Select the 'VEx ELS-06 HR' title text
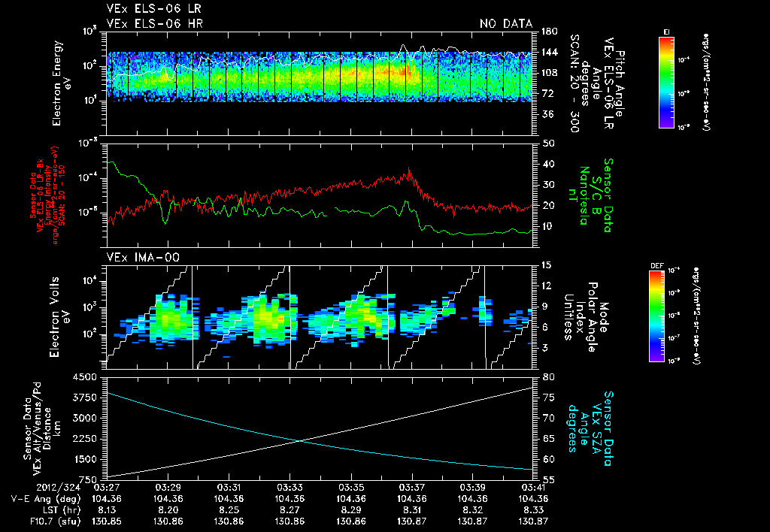Viewport: 770px width, 532px height. (x=155, y=23)
